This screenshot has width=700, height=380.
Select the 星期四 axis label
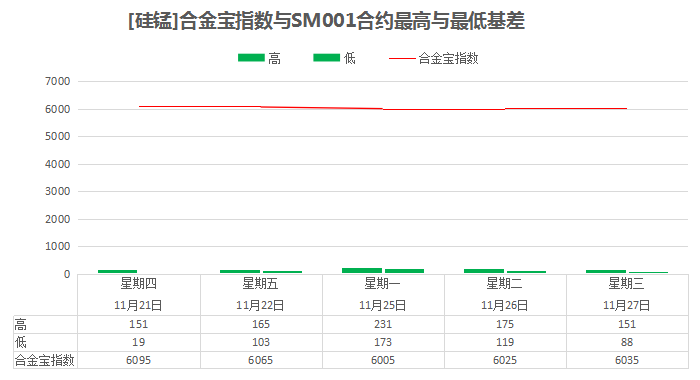138,284
